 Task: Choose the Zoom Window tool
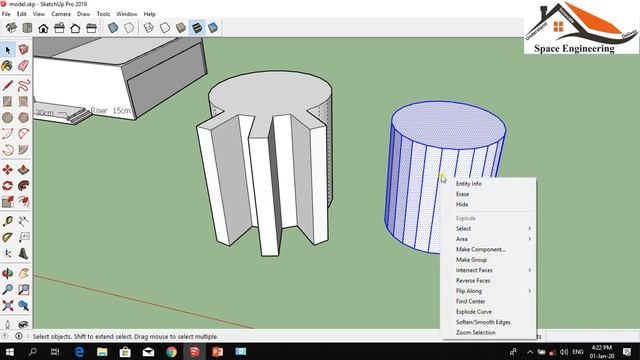point(23,289)
